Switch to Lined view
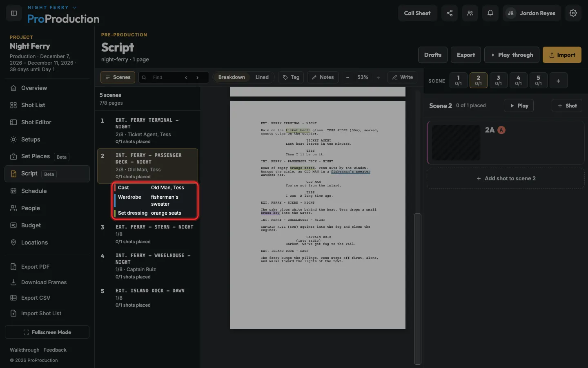 click(x=262, y=77)
